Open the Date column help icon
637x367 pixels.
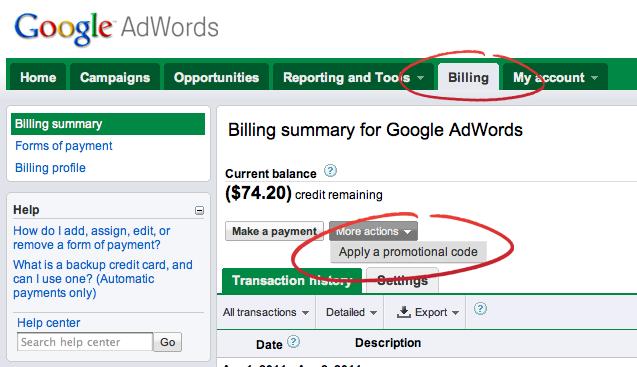click(x=293, y=342)
